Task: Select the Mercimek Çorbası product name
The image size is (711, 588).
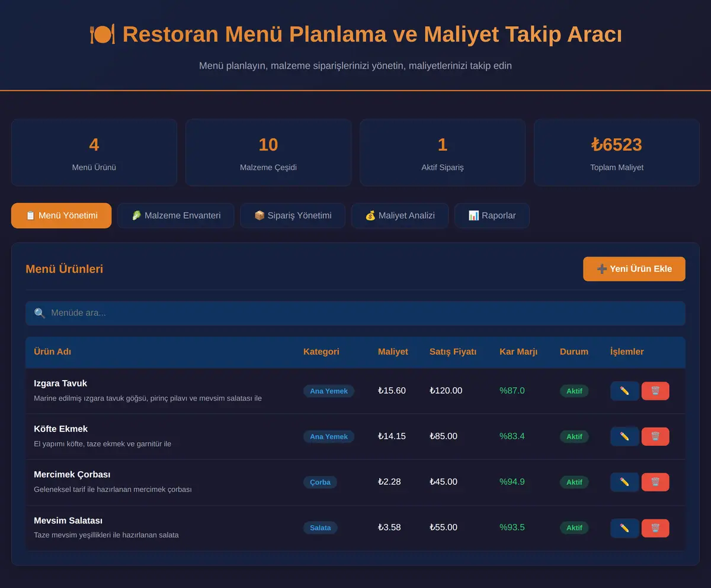Action: coord(72,474)
